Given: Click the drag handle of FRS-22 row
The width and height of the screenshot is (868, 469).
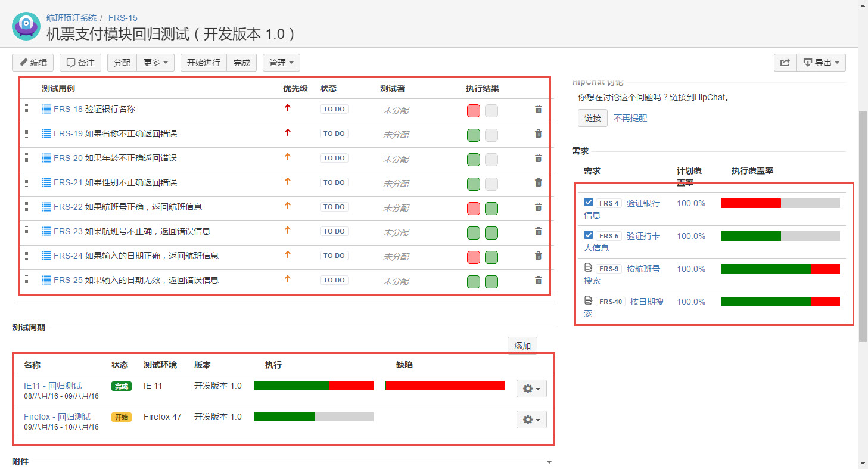Looking at the screenshot, I should (x=26, y=207).
